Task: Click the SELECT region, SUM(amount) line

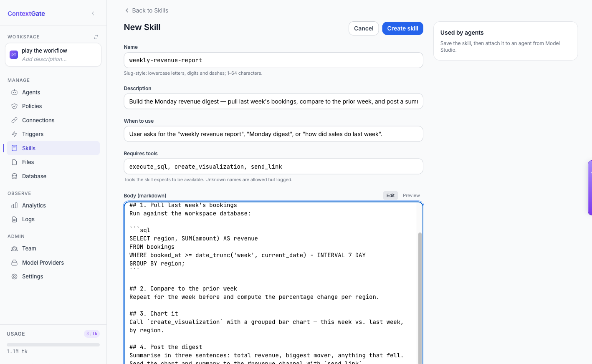Action: (194, 238)
